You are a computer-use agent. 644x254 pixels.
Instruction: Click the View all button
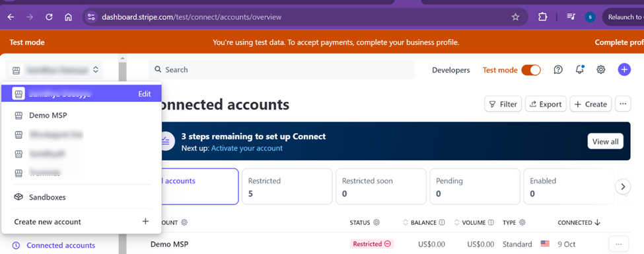point(606,142)
